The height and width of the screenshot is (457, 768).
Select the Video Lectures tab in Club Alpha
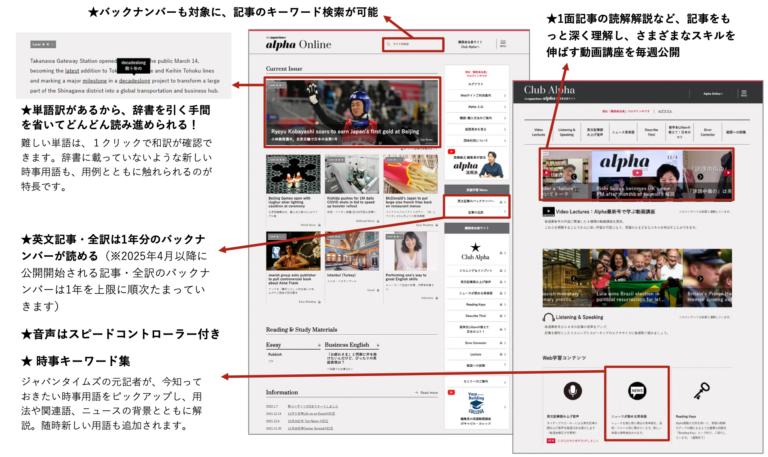[538, 131]
